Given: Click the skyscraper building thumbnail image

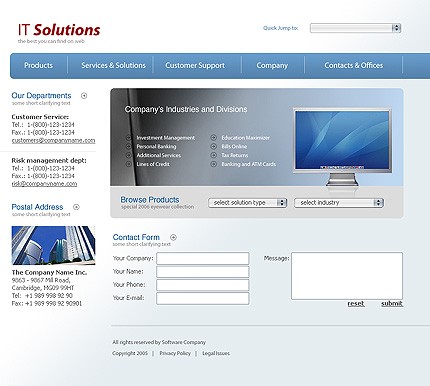Looking at the screenshot, I should tap(53, 245).
